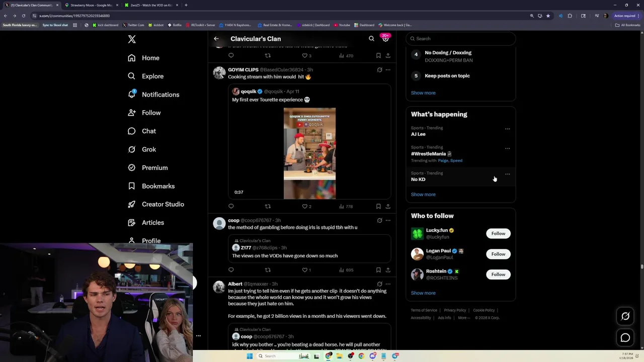The image size is (644, 362).
Task: Open more options on GOYIM CLIPS post
Action: pyautogui.click(x=388, y=70)
